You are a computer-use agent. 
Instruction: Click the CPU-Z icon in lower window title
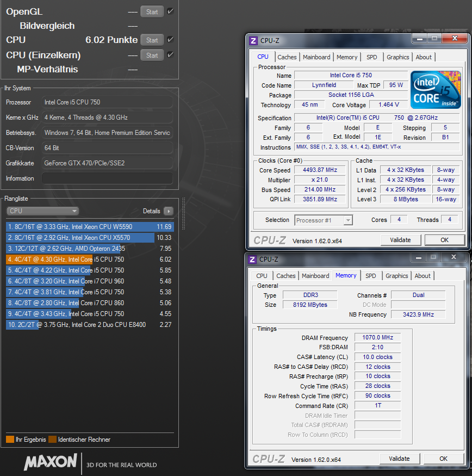(252, 259)
